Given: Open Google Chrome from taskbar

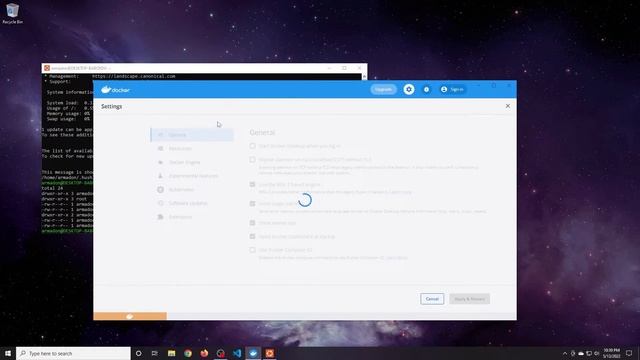Looking at the screenshot, I should [188, 353].
